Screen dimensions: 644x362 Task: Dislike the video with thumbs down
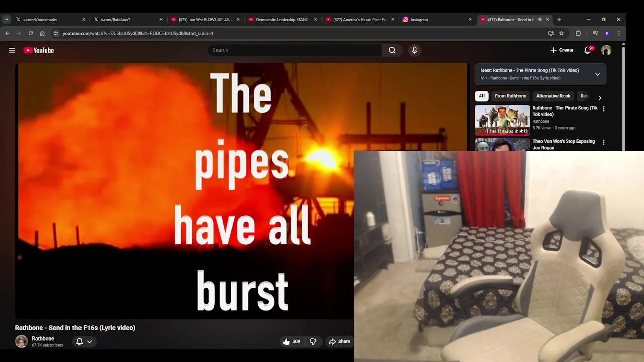pos(313,341)
